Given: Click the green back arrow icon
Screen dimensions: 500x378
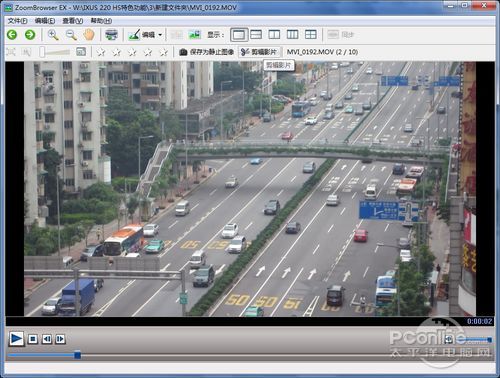Looking at the screenshot, I should pyautogui.click(x=12, y=35).
